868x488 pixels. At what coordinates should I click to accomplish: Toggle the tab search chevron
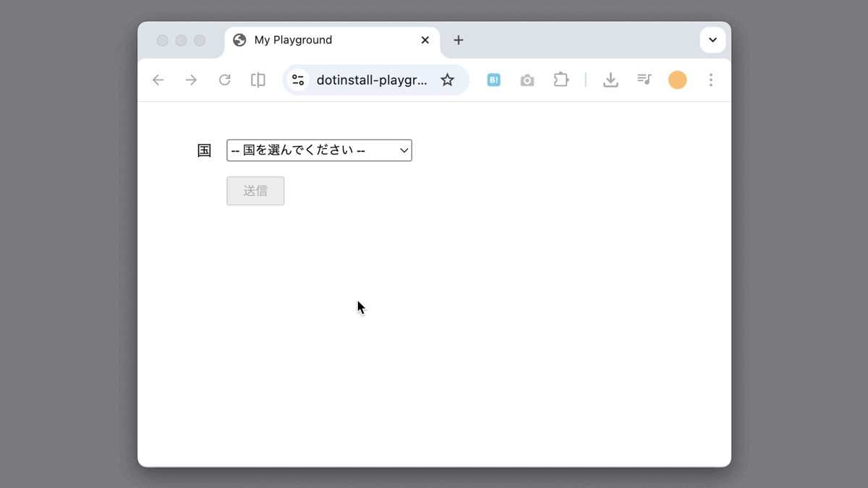click(x=712, y=40)
